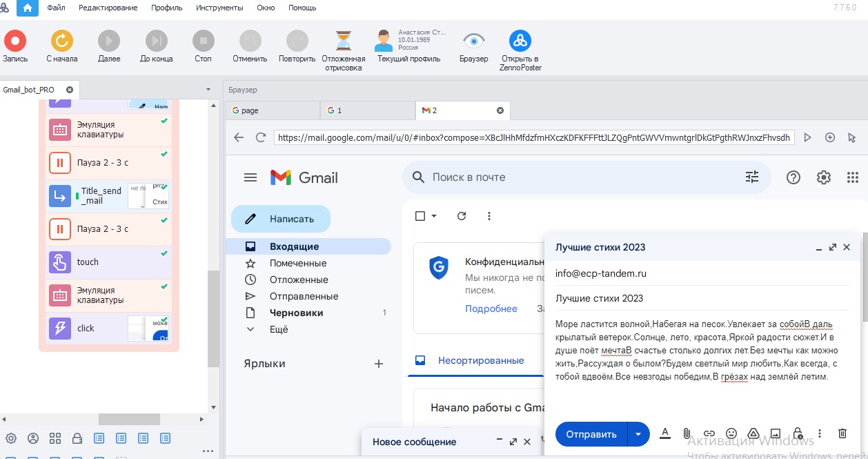Click four-squares grid icon in bottom panel
868x459 pixels.
click(x=55, y=438)
